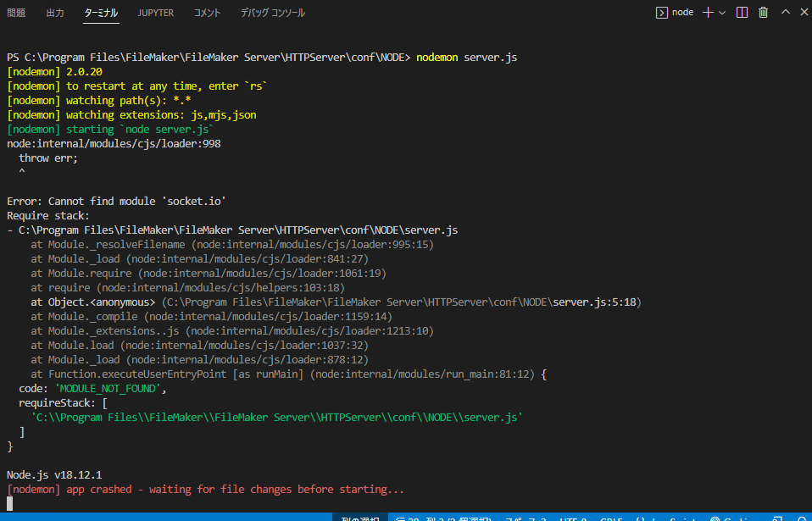812x521 pixels.
Task: Select the ターミナル (Terminal) tab
Action: click(x=101, y=13)
